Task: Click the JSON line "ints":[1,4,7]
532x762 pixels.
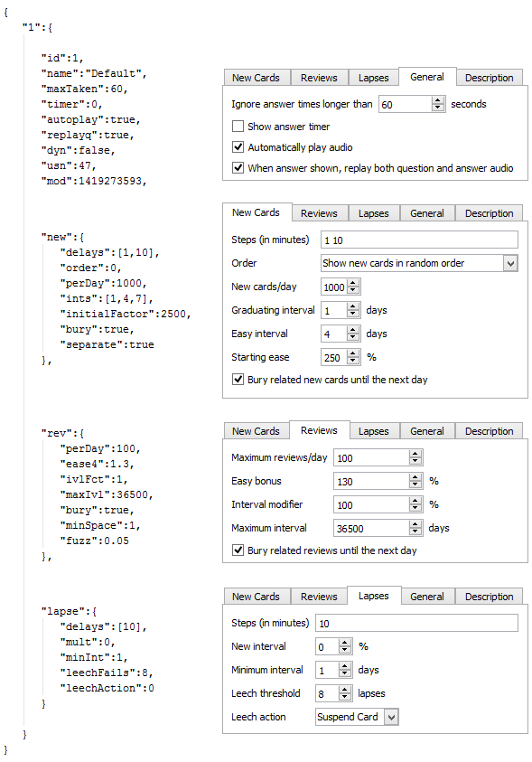Action: pyautogui.click(x=107, y=298)
